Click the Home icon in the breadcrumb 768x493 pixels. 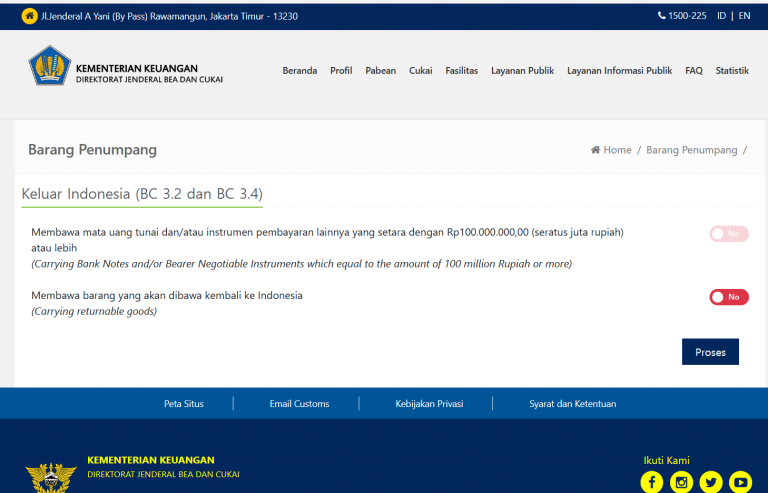pyautogui.click(x=596, y=150)
